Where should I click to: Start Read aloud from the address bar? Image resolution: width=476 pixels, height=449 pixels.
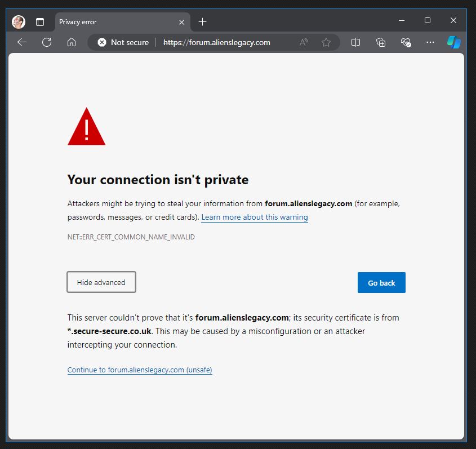point(304,42)
